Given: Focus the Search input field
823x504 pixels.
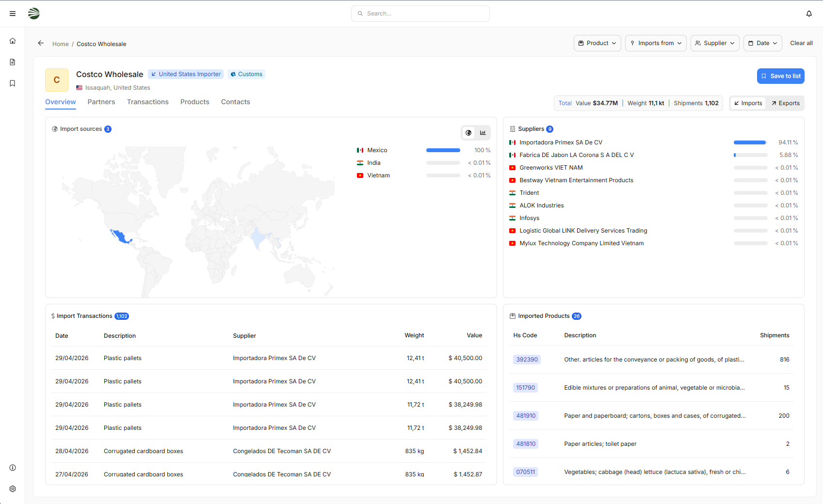Looking at the screenshot, I should click(x=420, y=14).
